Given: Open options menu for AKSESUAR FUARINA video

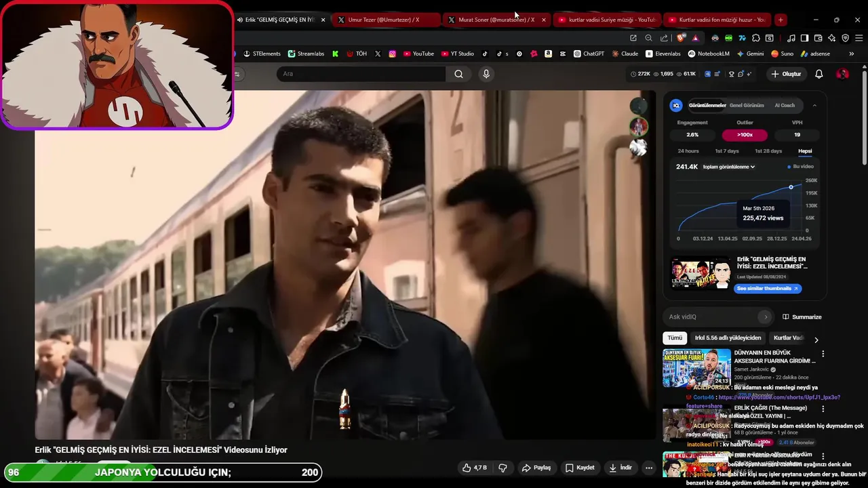Looking at the screenshot, I should 823,354.
